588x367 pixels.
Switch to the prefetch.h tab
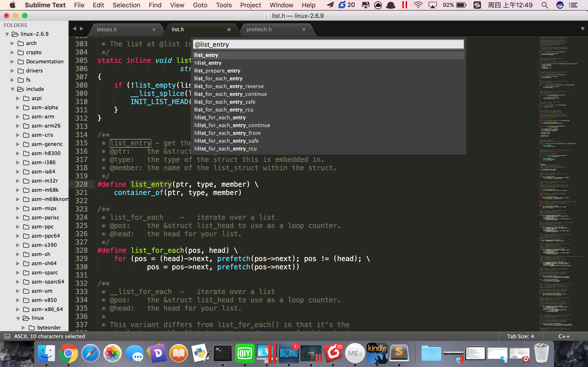pyautogui.click(x=259, y=29)
